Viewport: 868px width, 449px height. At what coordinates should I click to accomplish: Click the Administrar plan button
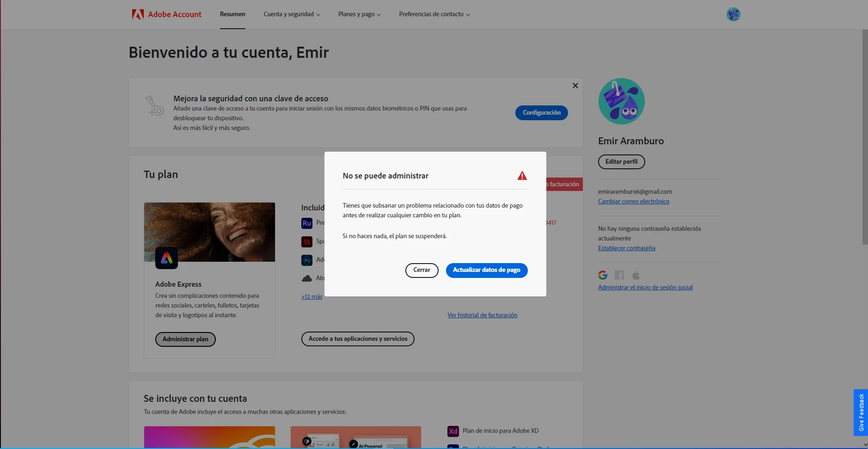[x=185, y=339]
